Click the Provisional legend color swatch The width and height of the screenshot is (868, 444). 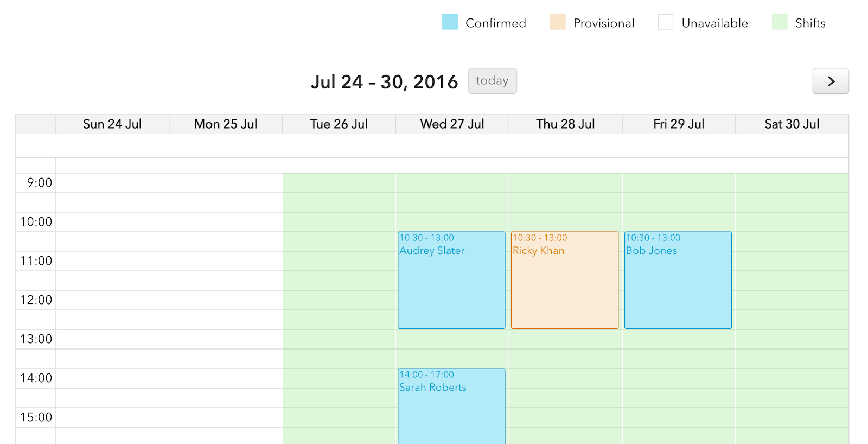pos(557,22)
